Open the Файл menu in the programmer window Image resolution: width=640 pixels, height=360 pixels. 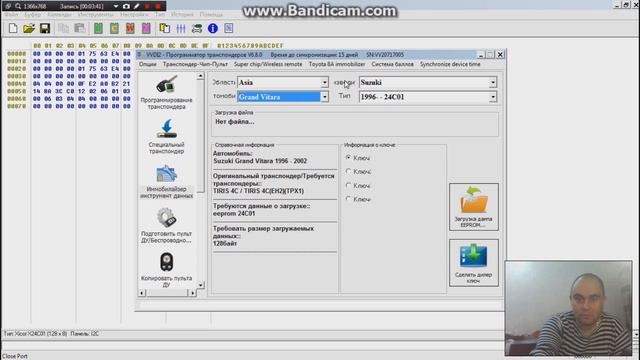coord(11,15)
